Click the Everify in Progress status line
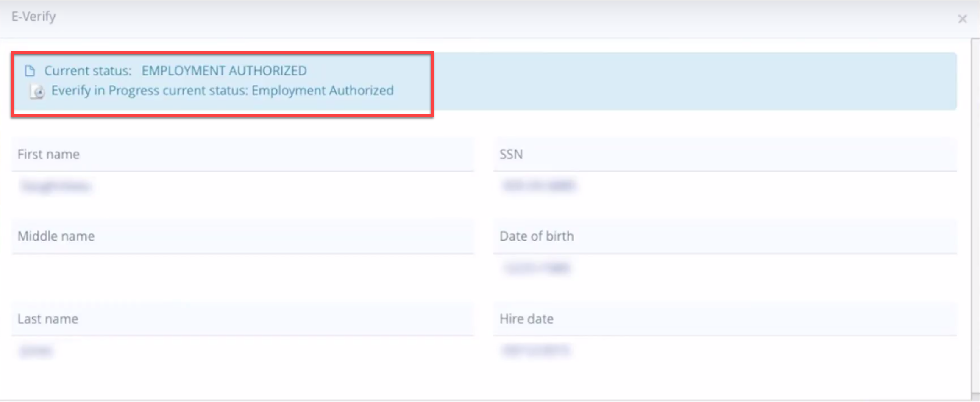Image resolution: width=980 pixels, height=402 pixels. click(223, 90)
